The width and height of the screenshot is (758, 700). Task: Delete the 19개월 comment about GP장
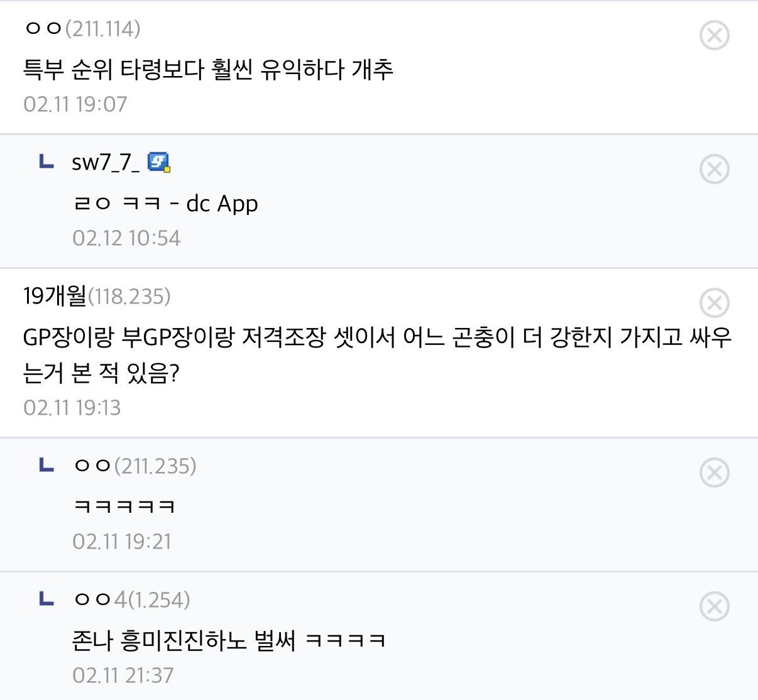tap(714, 303)
